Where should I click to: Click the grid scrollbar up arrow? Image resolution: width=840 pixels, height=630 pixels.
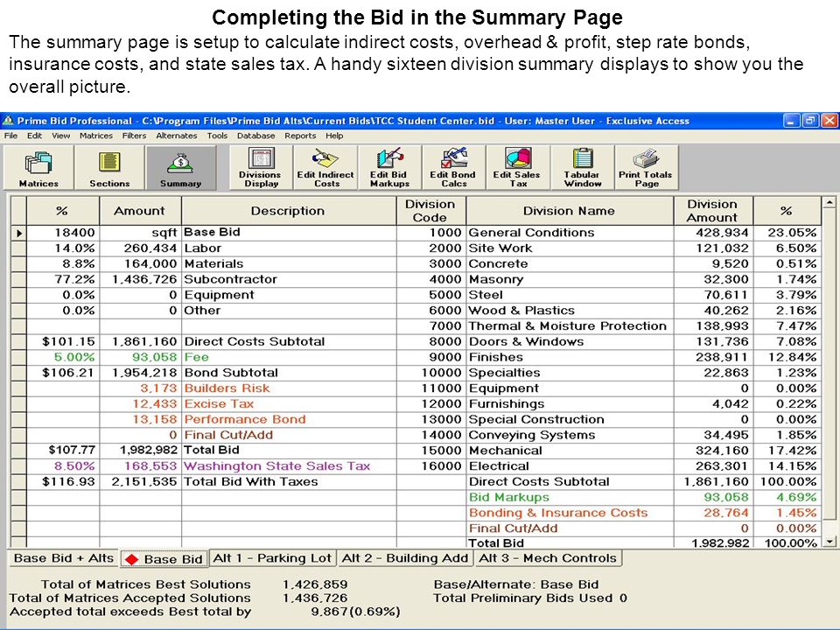click(x=829, y=202)
